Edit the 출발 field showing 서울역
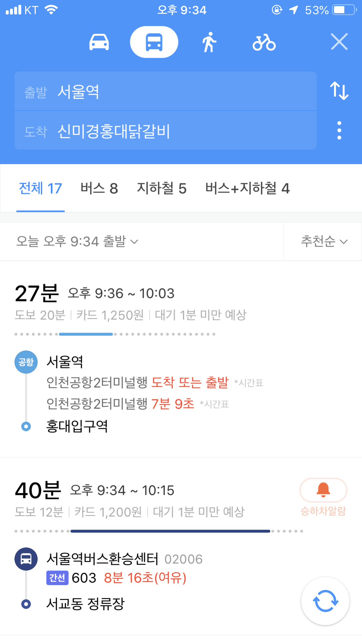The width and height of the screenshot is (362, 644). coord(166,91)
